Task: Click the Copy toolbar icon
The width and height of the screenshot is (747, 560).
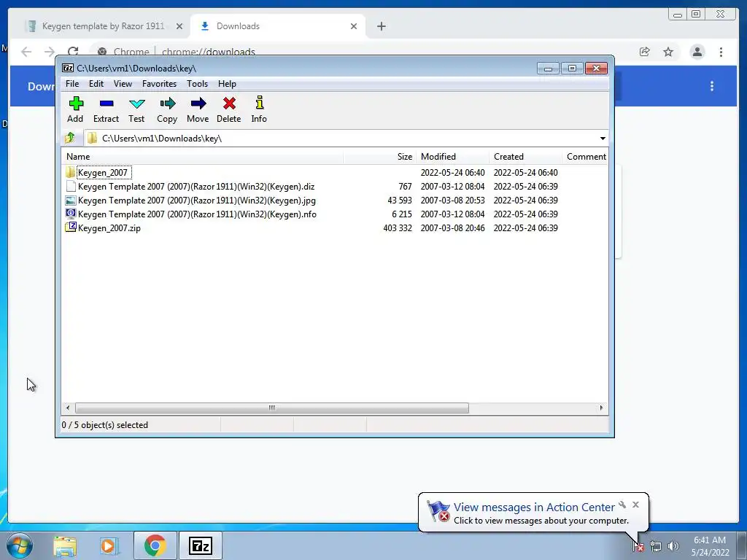Action: (x=167, y=104)
